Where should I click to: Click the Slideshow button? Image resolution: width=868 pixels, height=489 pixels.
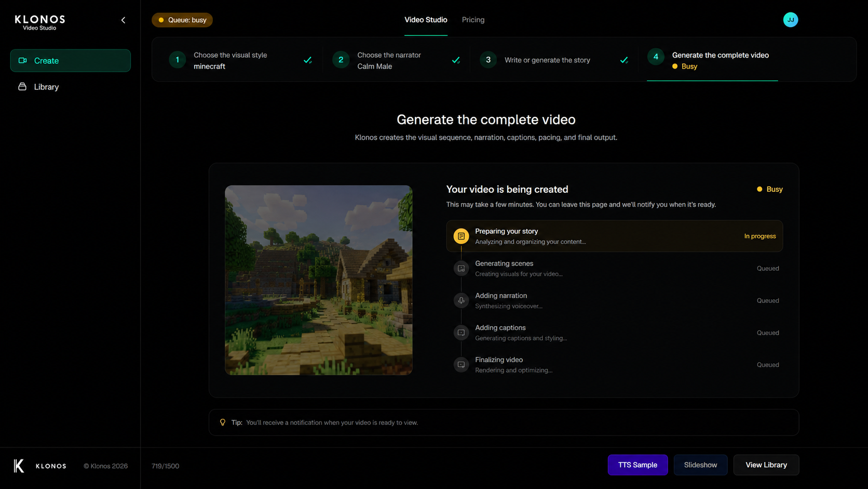700,465
